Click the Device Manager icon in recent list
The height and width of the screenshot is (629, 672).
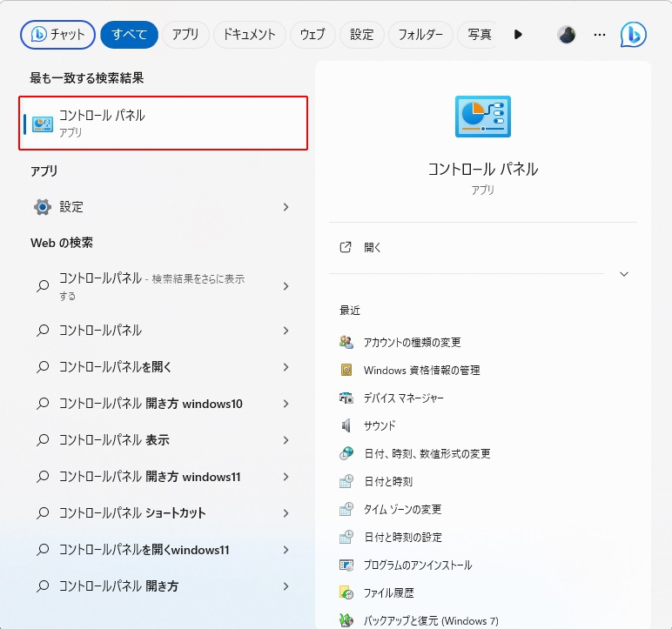click(346, 398)
